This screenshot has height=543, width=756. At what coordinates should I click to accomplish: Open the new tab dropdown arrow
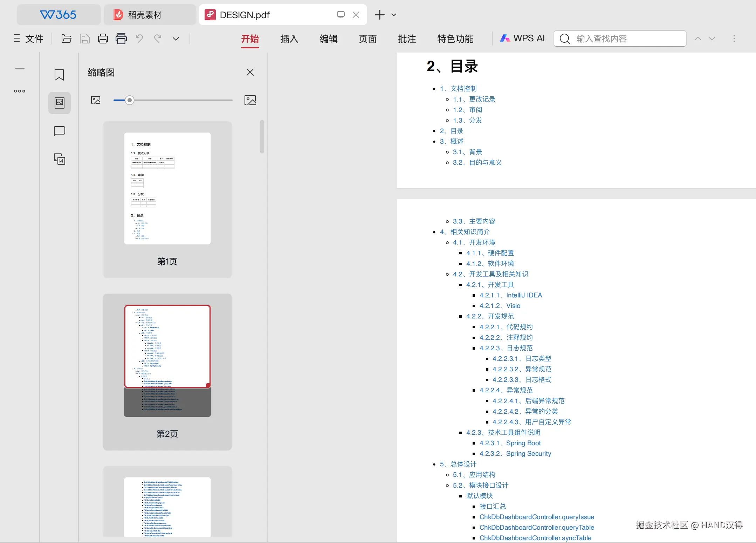tap(394, 15)
